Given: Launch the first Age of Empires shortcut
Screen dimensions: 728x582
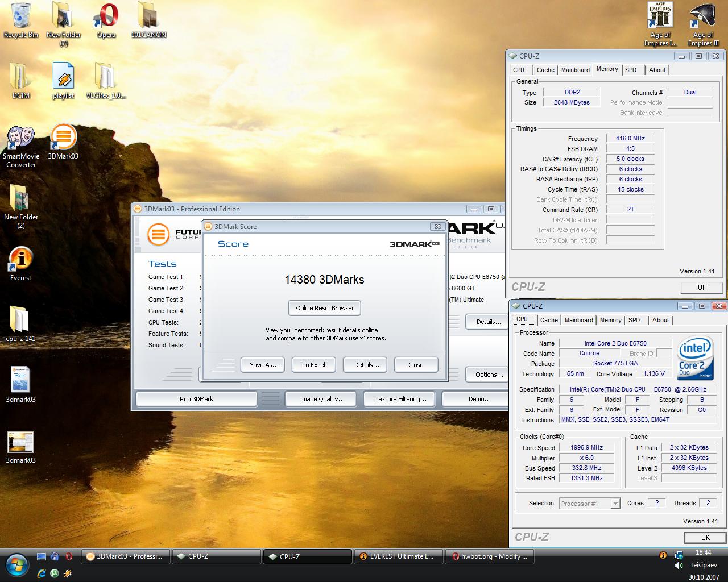Looking at the screenshot, I should click(660, 24).
